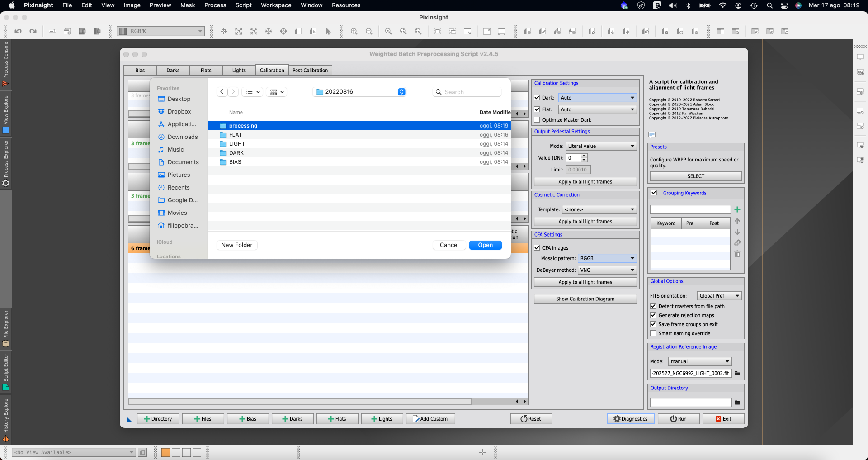Click the Undo arrow in the toolbar
Image resolution: width=868 pixels, height=460 pixels.
pos(18,31)
